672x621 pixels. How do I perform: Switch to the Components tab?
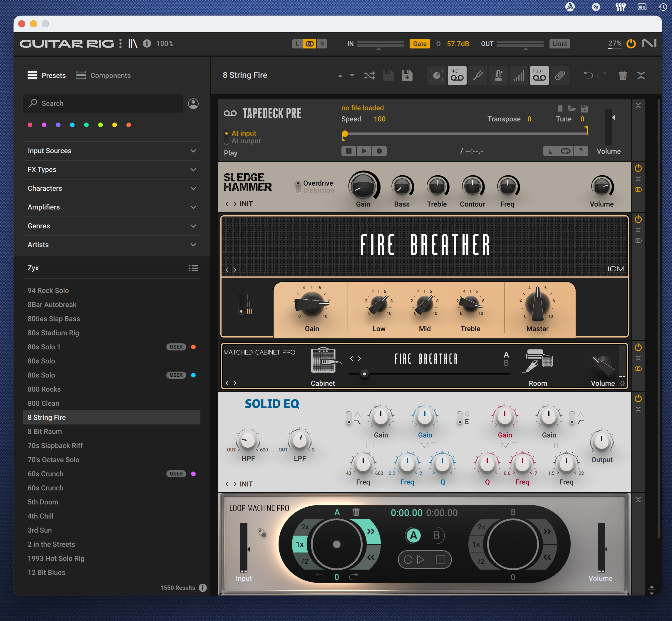103,75
